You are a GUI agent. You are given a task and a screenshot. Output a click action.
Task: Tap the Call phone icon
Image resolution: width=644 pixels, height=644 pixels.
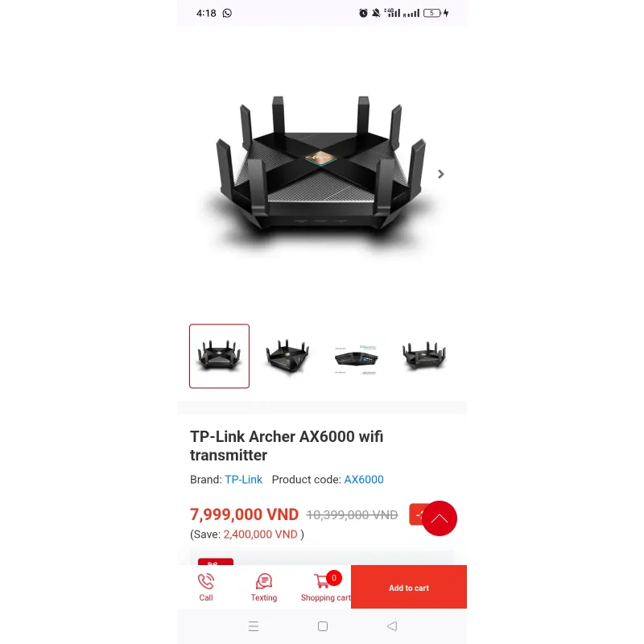tap(206, 581)
